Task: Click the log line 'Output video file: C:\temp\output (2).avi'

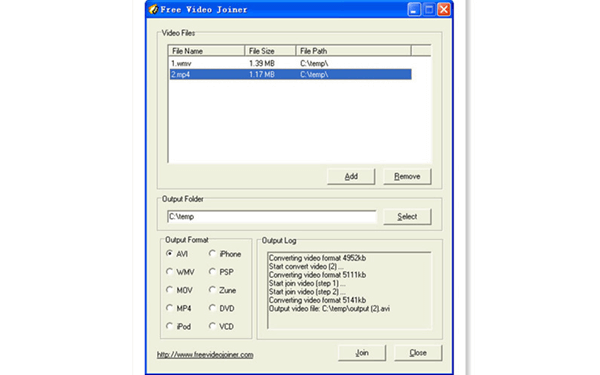Action: coord(329,308)
